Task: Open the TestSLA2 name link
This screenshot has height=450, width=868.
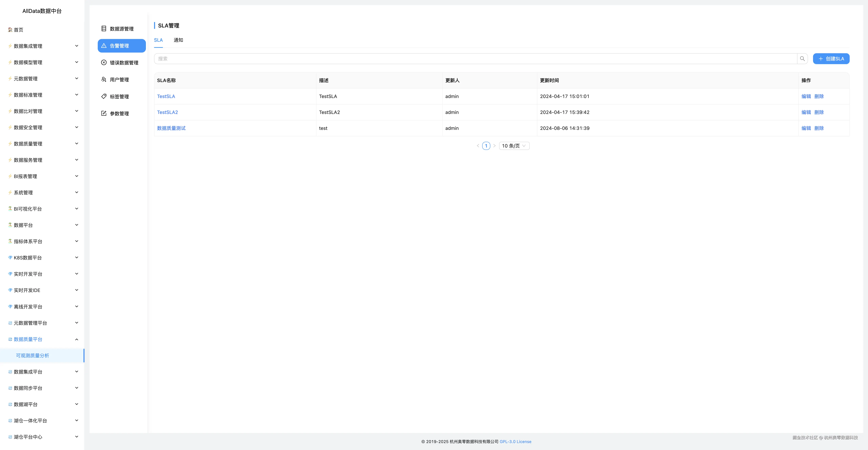Action: click(167, 112)
